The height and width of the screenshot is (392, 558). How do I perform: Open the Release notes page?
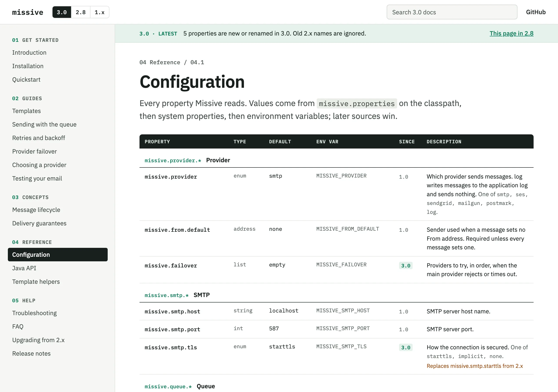coord(31,353)
